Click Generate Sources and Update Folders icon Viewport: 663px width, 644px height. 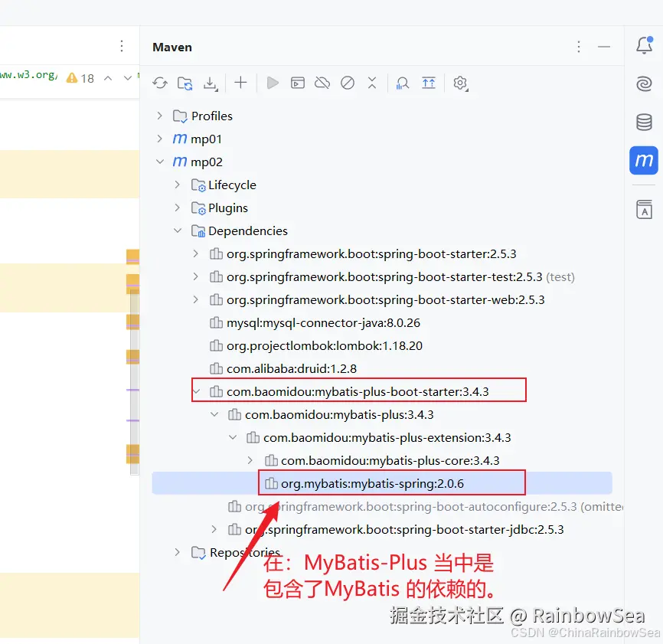point(185,83)
